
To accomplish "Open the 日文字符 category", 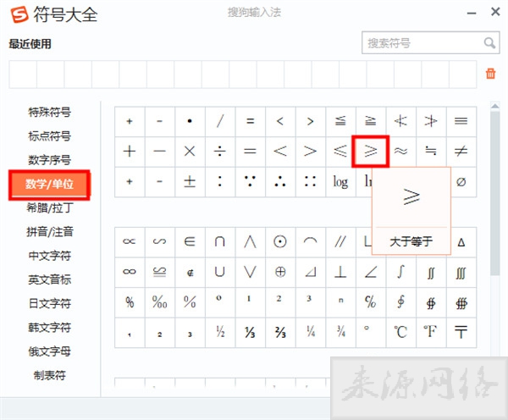I will coord(50,303).
